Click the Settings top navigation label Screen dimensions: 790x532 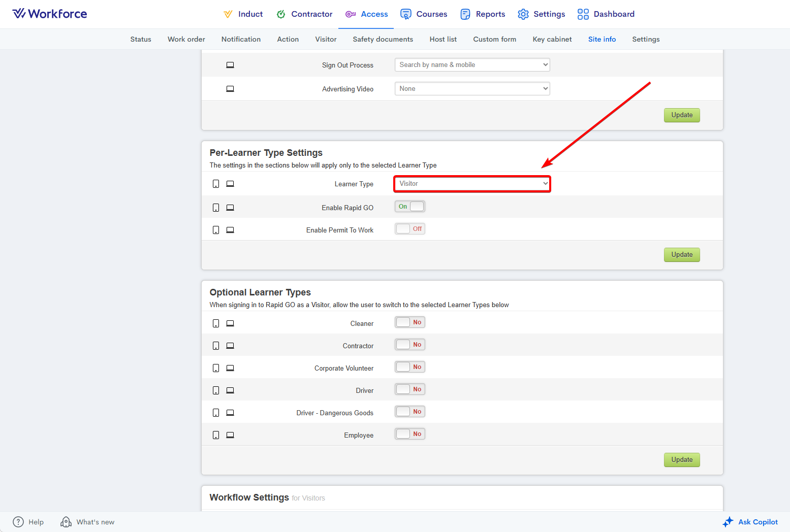pyautogui.click(x=549, y=14)
